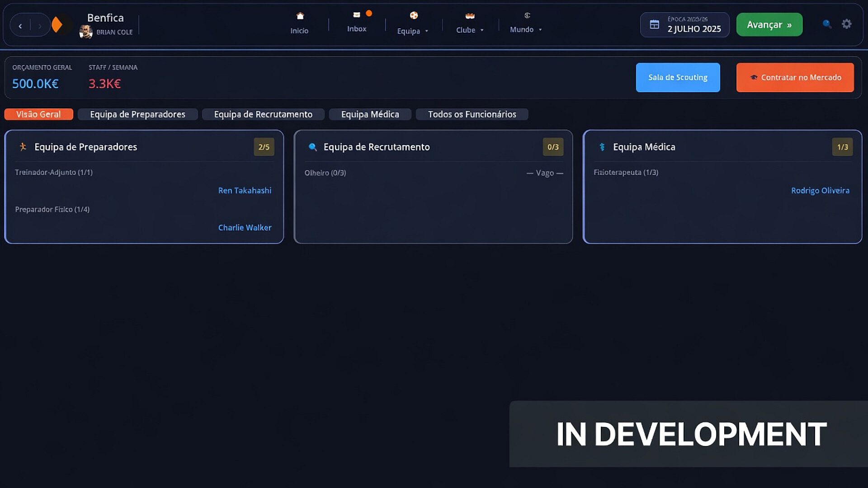
Task: Expand the Equipa dropdown menu
Action: (413, 31)
